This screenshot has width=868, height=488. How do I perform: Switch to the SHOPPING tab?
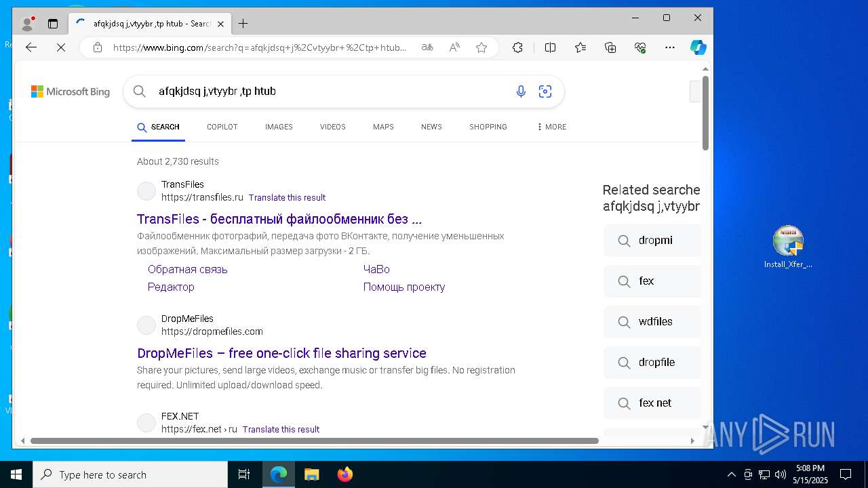(x=488, y=127)
